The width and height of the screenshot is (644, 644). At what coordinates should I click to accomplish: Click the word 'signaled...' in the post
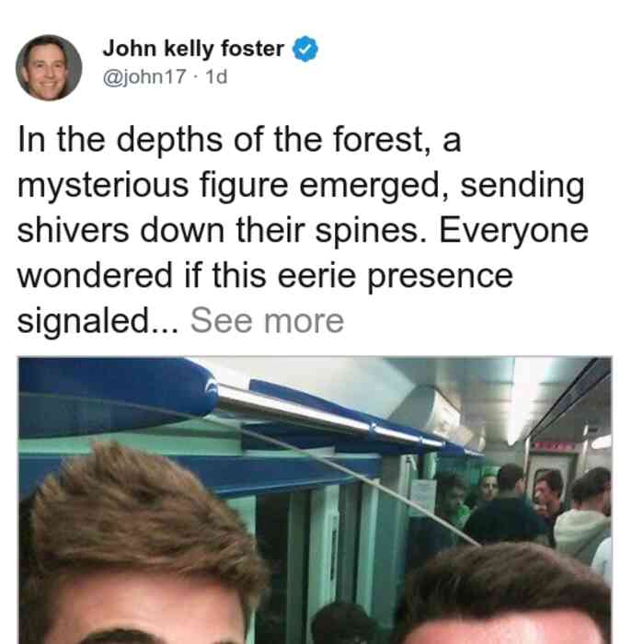click(98, 322)
